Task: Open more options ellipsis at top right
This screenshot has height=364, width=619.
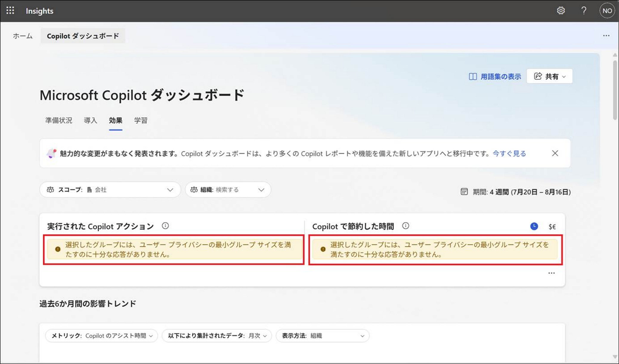Action: pyautogui.click(x=606, y=36)
